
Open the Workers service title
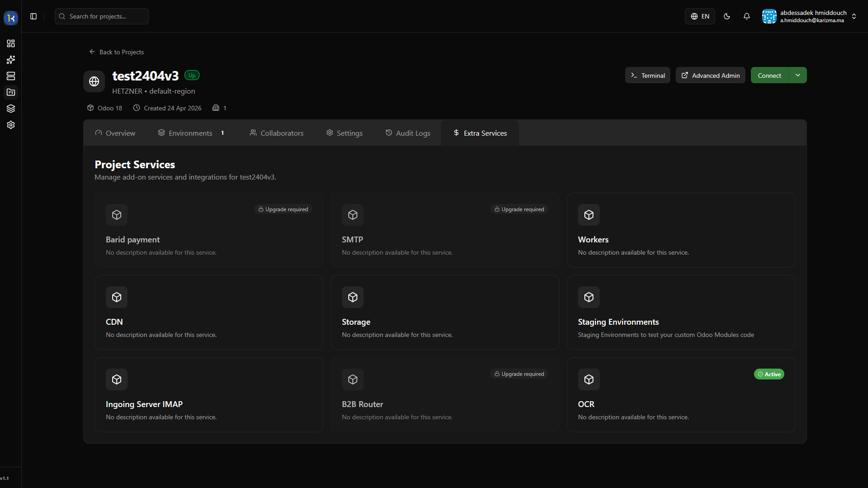pos(593,240)
